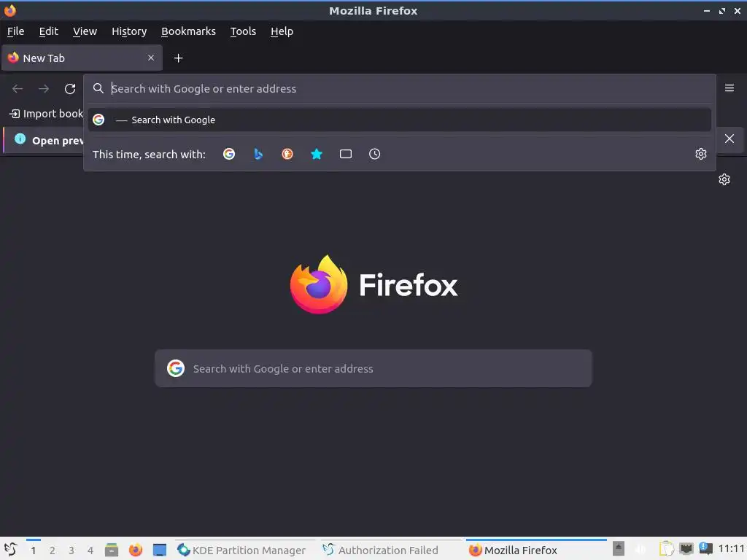Click the magnifier icon in address bar
747x560 pixels.
(98, 88)
